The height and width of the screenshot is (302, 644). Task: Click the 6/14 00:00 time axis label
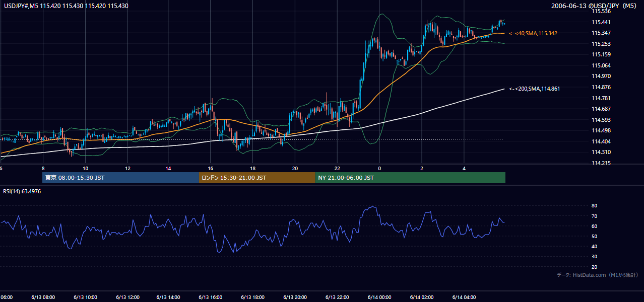[x=379, y=297]
